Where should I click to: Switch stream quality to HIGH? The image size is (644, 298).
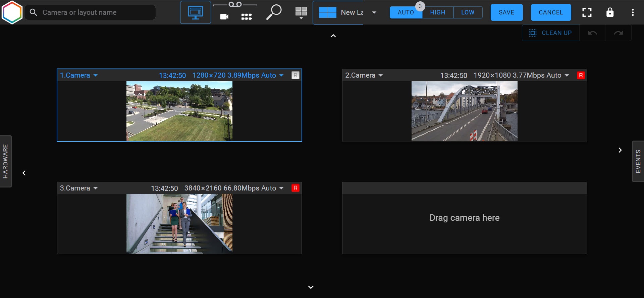pyautogui.click(x=437, y=12)
